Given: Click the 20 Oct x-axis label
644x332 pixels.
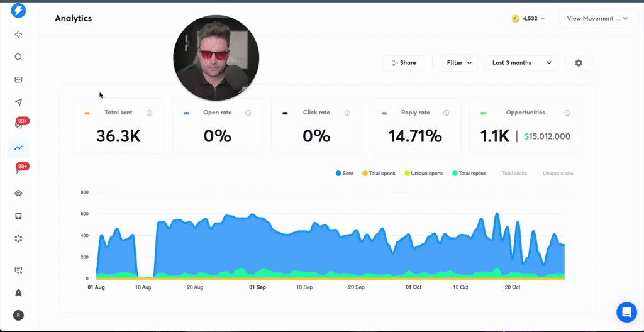Looking at the screenshot, I should [x=512, y=287].
